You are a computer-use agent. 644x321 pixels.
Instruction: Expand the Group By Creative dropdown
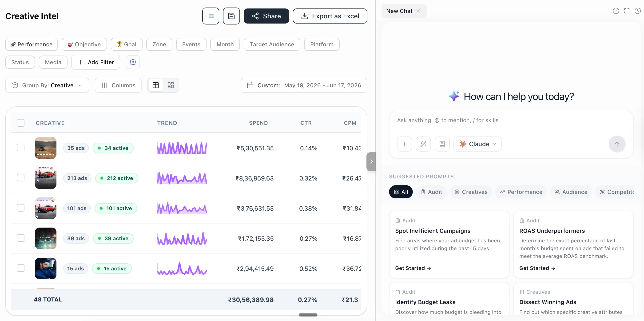[x=47, y=85]
